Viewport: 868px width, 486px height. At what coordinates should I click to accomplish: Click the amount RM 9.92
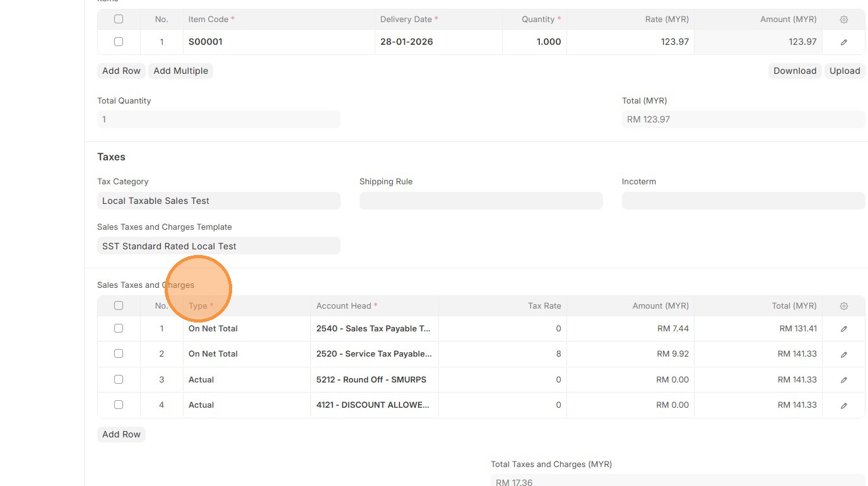(672, 353)
